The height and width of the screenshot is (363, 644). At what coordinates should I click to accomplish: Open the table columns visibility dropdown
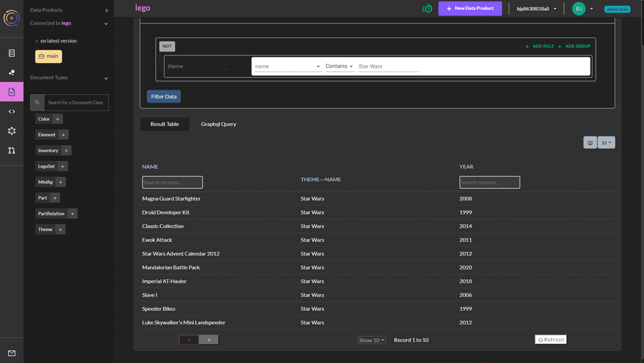606,142
